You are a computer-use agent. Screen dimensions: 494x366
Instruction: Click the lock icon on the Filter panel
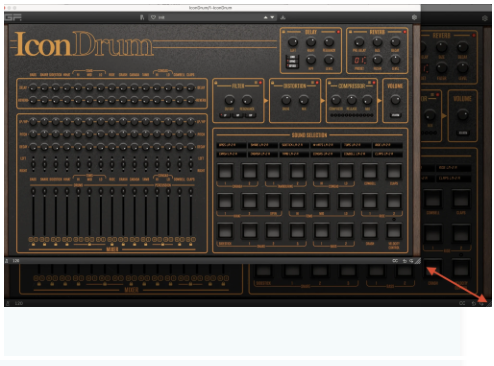click(x=216, y=83)
